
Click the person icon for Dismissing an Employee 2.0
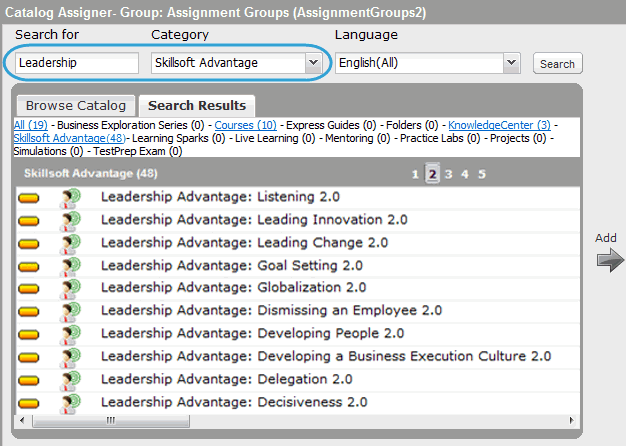coord(70,312)
